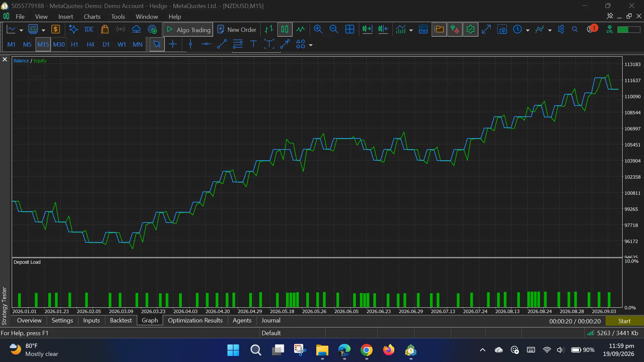The width and height of the screenshot is (644, 362).
Task: Open the indicators list dropdown arrow
Action: click(411, 30)
